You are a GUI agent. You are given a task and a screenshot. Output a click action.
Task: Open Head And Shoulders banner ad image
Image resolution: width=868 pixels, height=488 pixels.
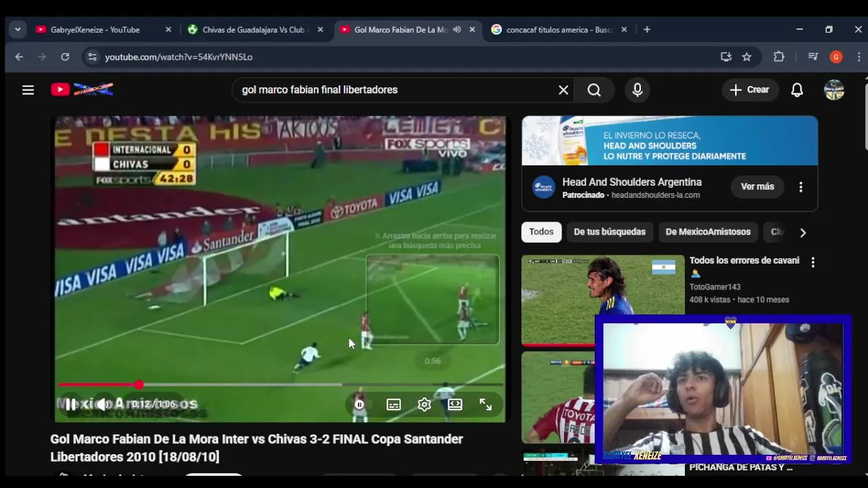(669, 141)
